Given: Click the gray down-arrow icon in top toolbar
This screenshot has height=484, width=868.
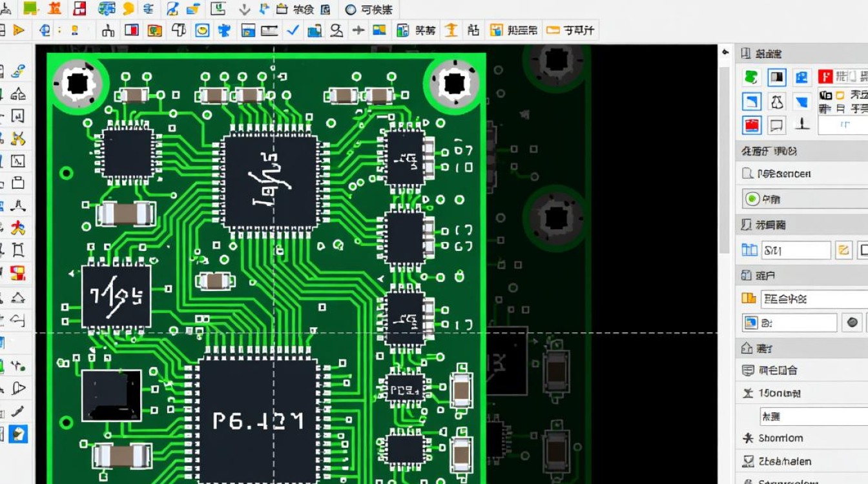Looking at the screenshot, I should (x=244, y=9).
